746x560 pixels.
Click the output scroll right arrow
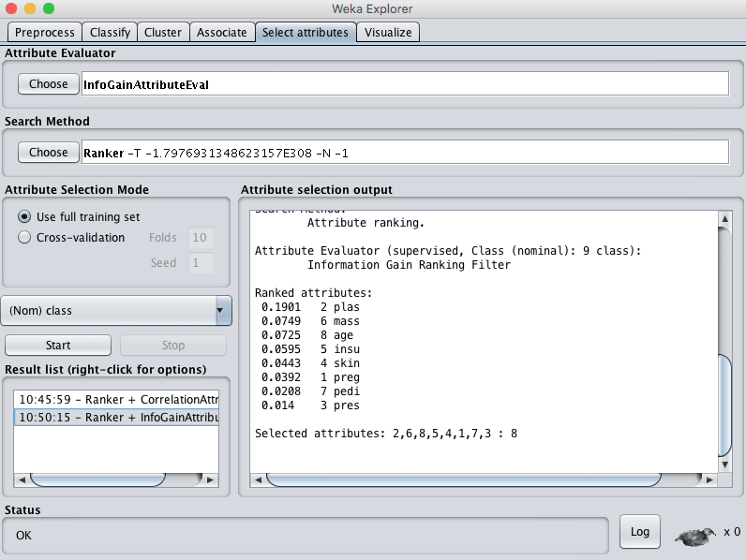pos(709,479)
